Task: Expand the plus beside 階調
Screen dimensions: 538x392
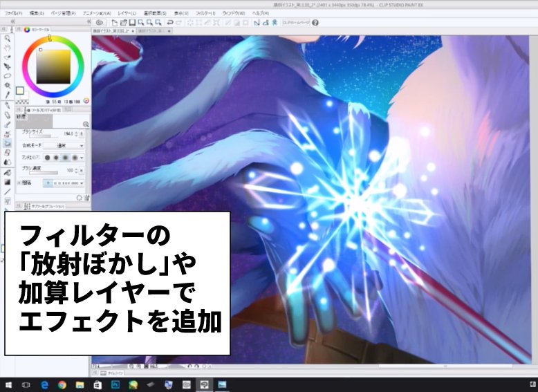Action: point(19,183)
